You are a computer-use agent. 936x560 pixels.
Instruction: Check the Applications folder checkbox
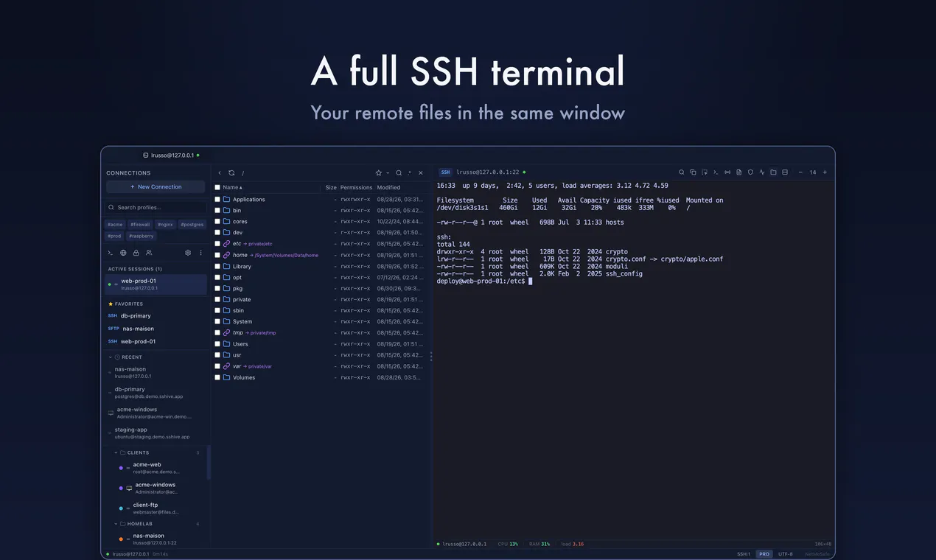tap(217, 199)
